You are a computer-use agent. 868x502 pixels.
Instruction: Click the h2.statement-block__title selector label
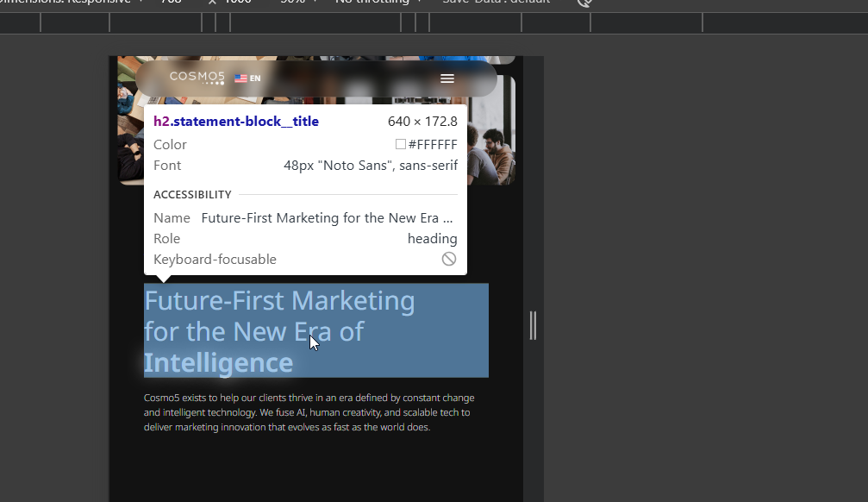236,122
